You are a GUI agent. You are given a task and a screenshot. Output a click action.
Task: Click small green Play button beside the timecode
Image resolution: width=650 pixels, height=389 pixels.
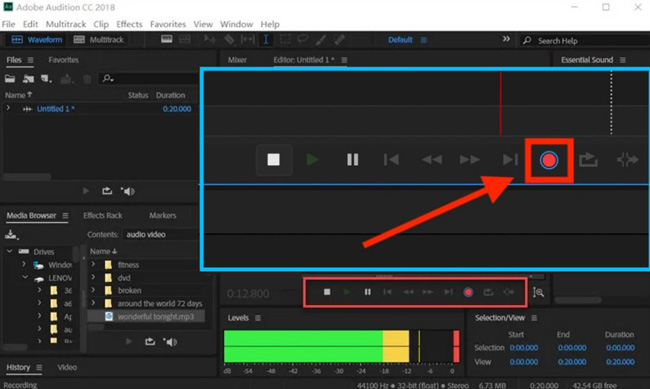(347, 292)
